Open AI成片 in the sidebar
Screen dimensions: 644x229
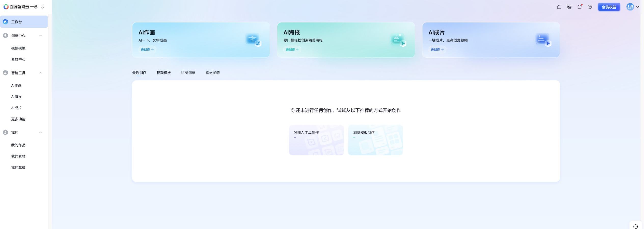point(16,108)
